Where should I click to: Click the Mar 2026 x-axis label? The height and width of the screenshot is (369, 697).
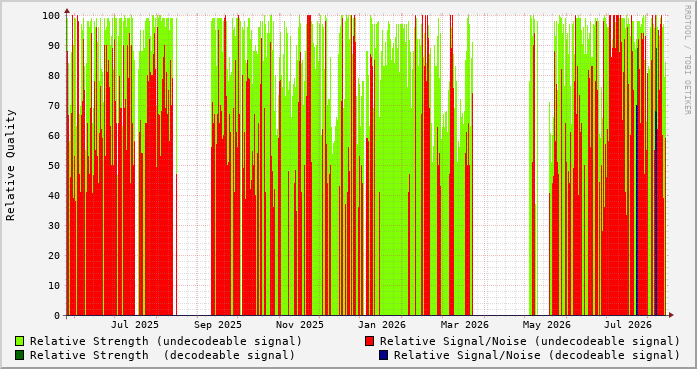tap(465, 325)
